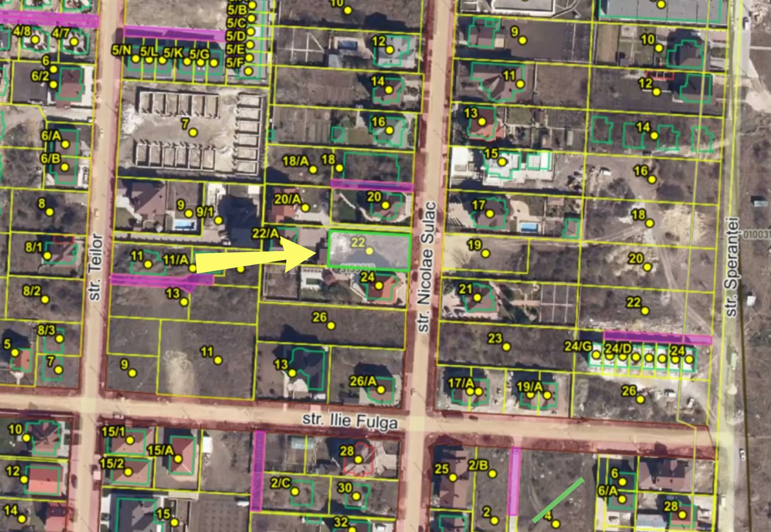Select the yellow dot labeled 9/1
Screen dimensions: 771x532
[x=219, y=220]
